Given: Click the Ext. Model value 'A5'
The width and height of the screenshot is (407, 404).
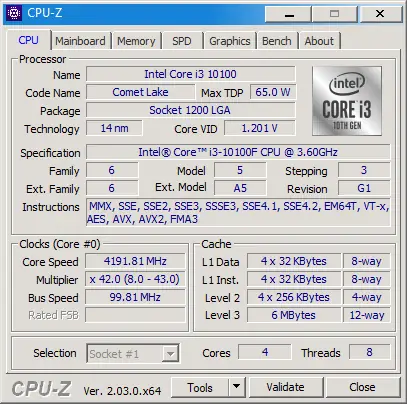Looking at the screenshot, I should point(240,188).
